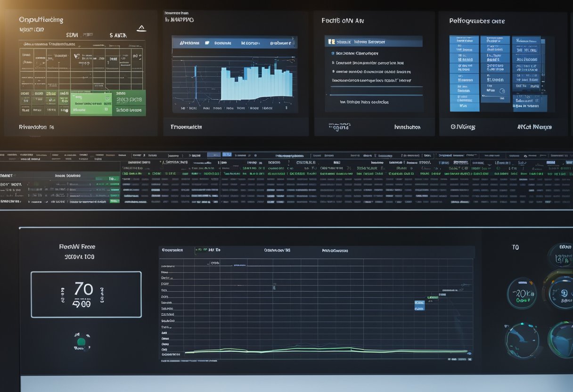Click the small blue icon in list panel header

[331, 42]
